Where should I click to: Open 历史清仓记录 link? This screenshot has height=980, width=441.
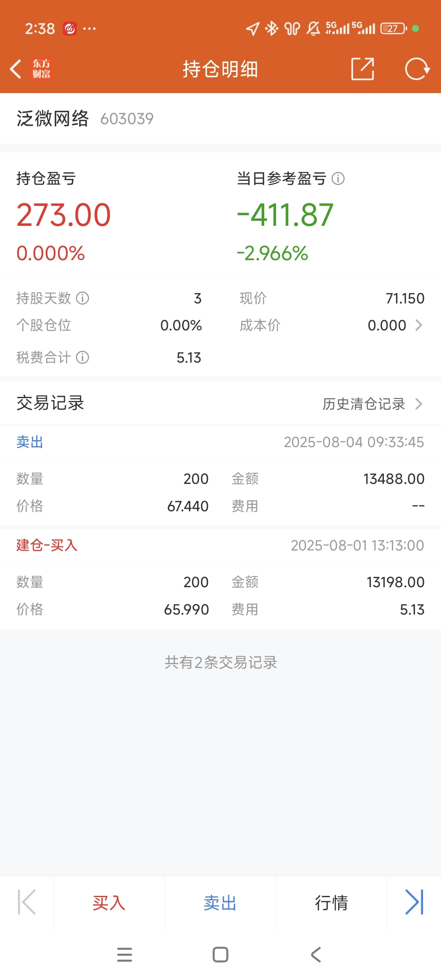click(364, 404)
